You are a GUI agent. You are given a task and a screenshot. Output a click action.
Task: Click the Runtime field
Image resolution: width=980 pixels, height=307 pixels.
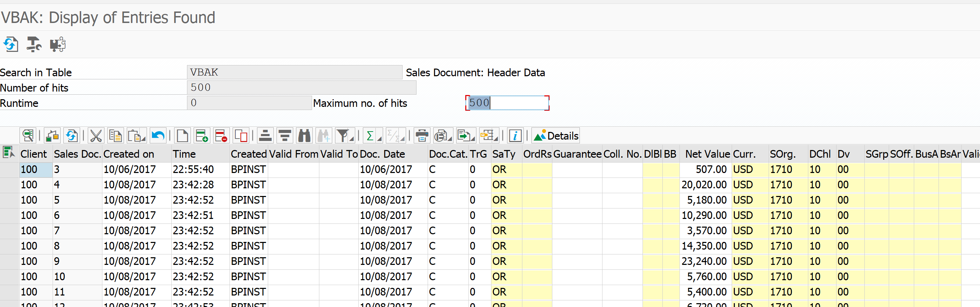tap(249, 103)
